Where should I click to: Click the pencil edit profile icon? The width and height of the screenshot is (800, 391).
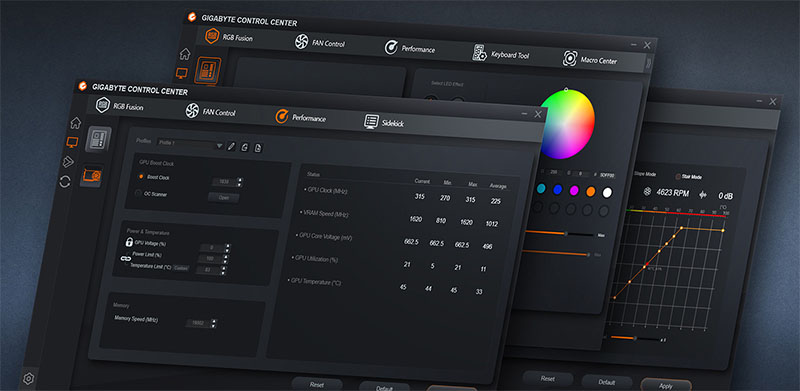[231, 146]
